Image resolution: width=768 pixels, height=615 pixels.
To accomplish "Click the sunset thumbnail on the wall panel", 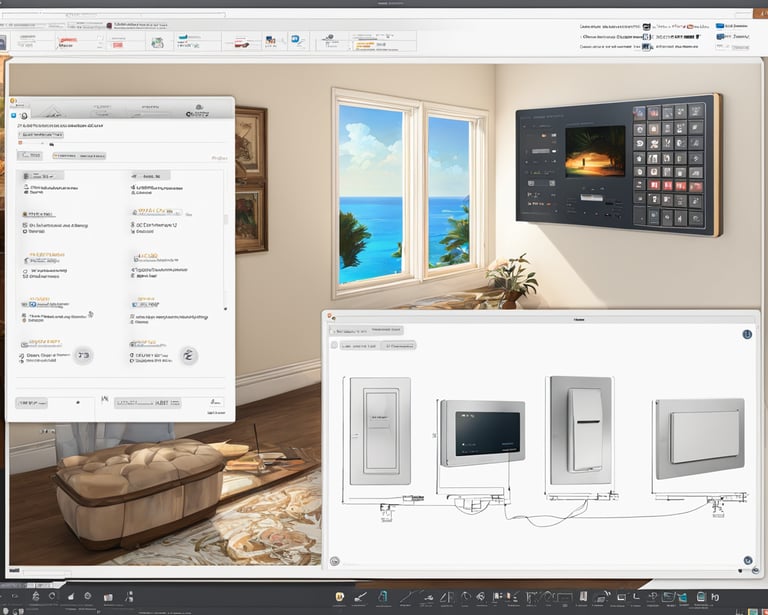I will (x=595, y=152).
